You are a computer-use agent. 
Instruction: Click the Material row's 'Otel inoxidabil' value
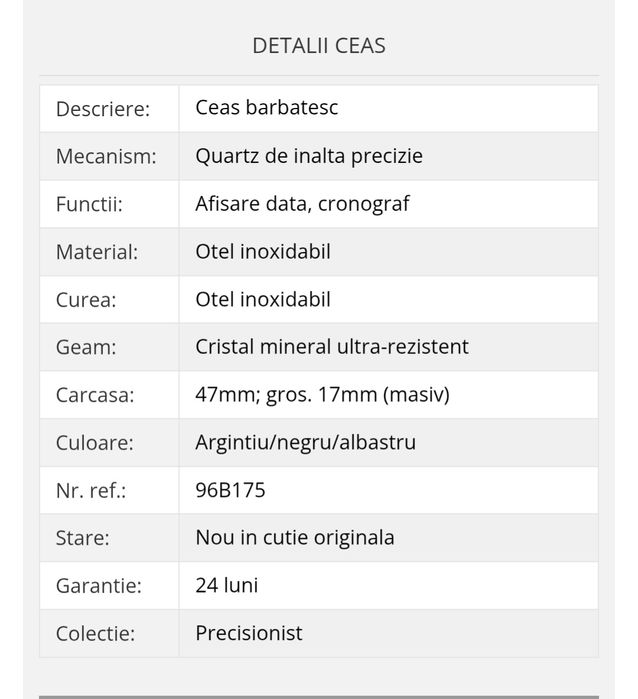(263, 252)
